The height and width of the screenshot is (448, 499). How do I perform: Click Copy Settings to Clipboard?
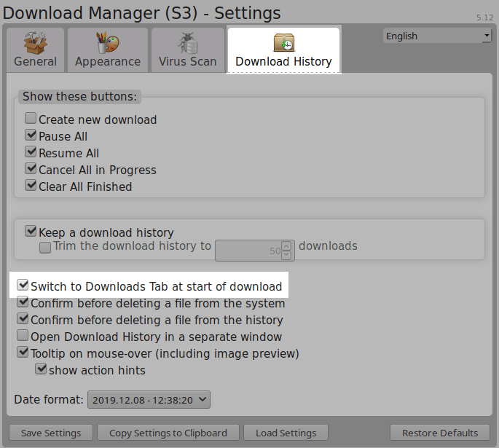click(168, 433)
